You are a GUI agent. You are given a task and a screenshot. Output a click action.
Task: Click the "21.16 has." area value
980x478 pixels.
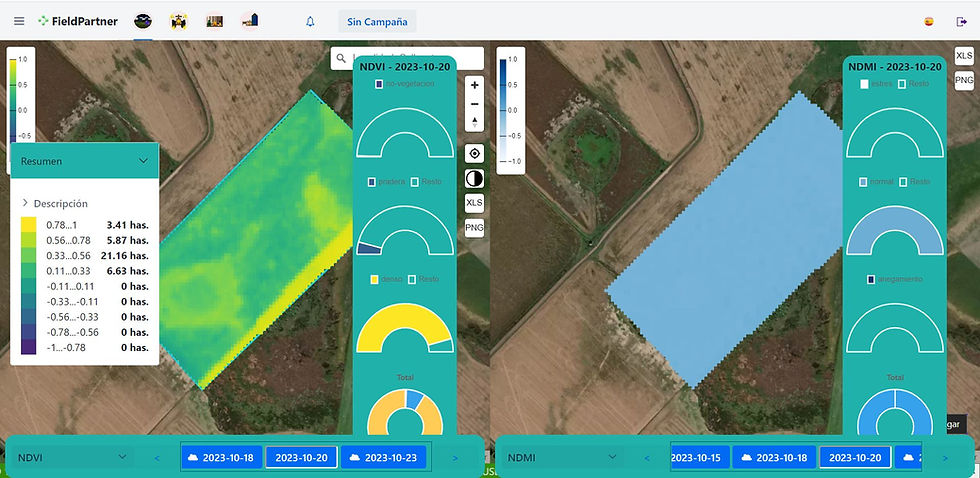[x=124, y=256]
